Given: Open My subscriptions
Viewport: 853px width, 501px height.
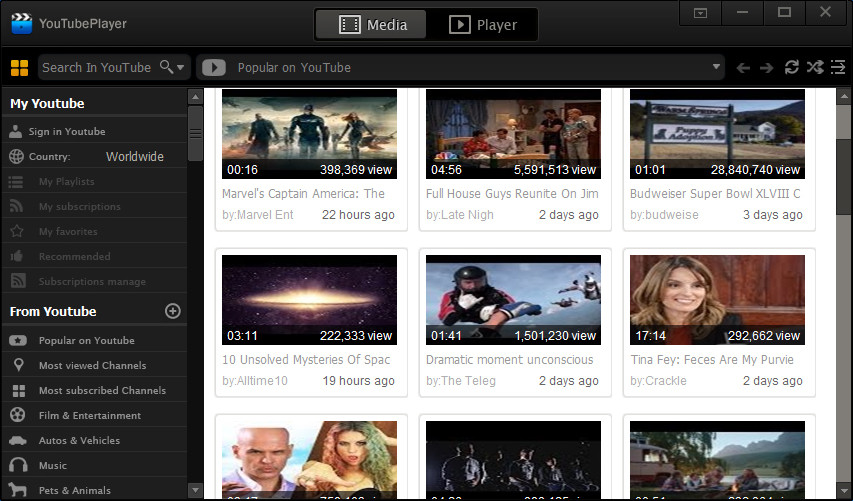Looking at the screenshot, I should (79, 207).
